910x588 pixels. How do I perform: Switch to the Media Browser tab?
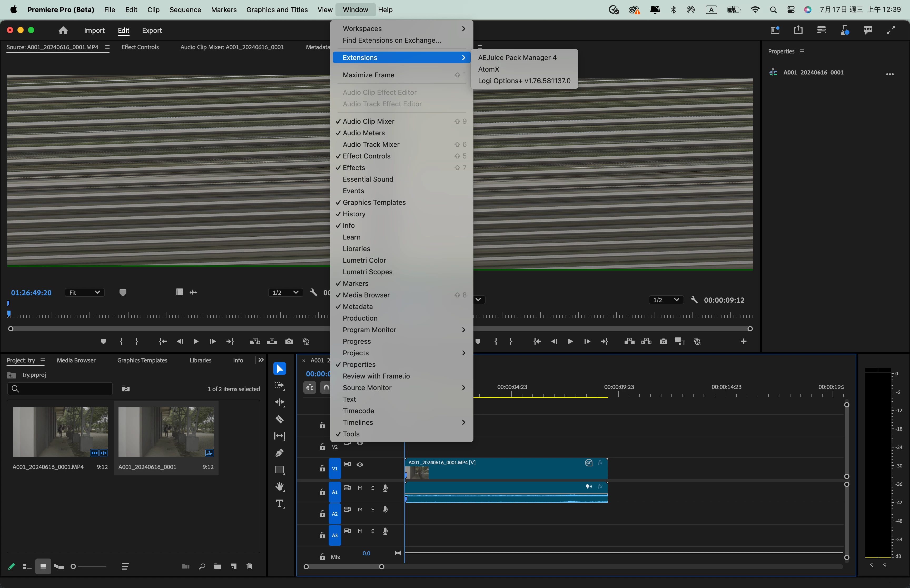[76, 360]
